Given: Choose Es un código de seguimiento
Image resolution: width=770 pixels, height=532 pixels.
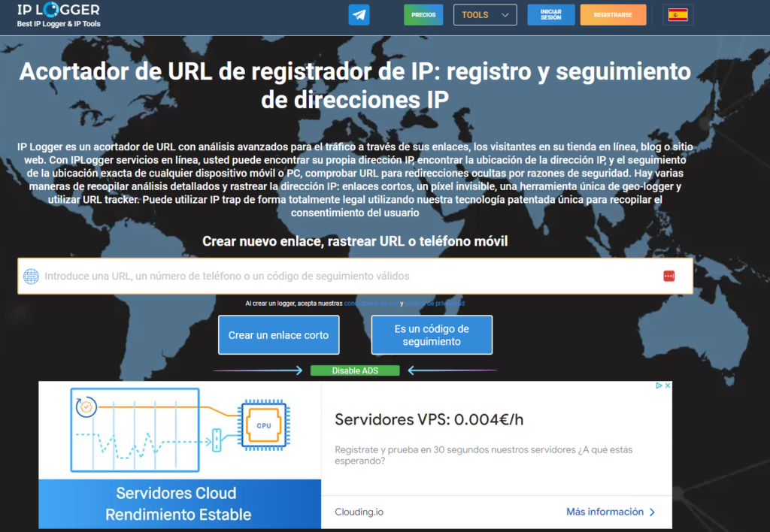Looking at the screenshot, I should [432, 334].
